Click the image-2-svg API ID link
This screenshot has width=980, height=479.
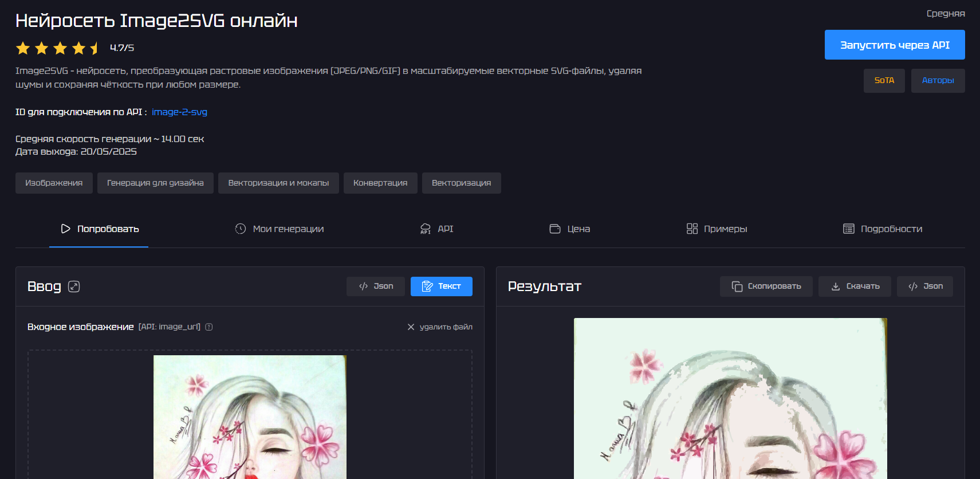coord(179,112)
